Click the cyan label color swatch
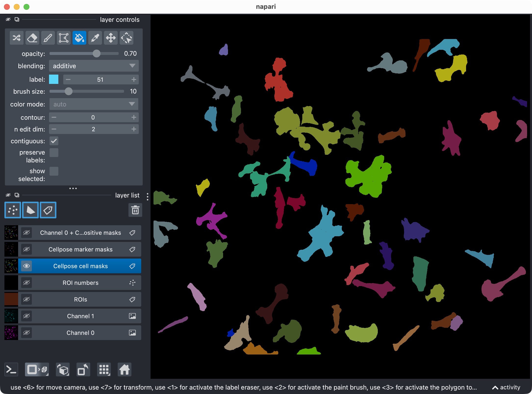 point(54,79)
